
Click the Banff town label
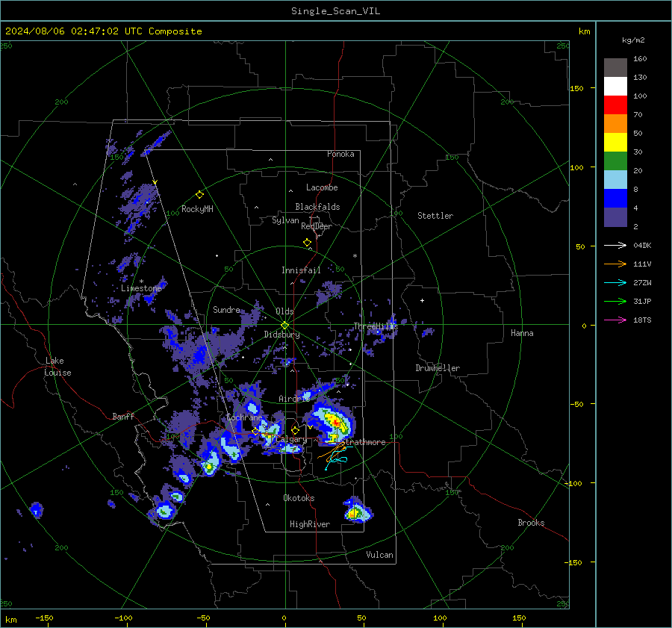pyautogui.click(x=123, y=416)
